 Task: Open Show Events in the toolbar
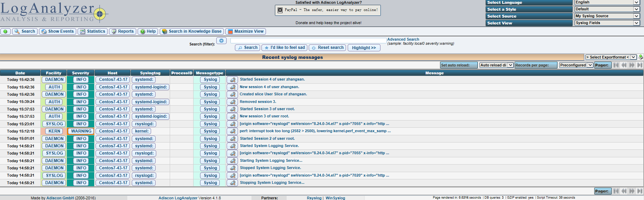pyautogui.click(x=58, y=31)
